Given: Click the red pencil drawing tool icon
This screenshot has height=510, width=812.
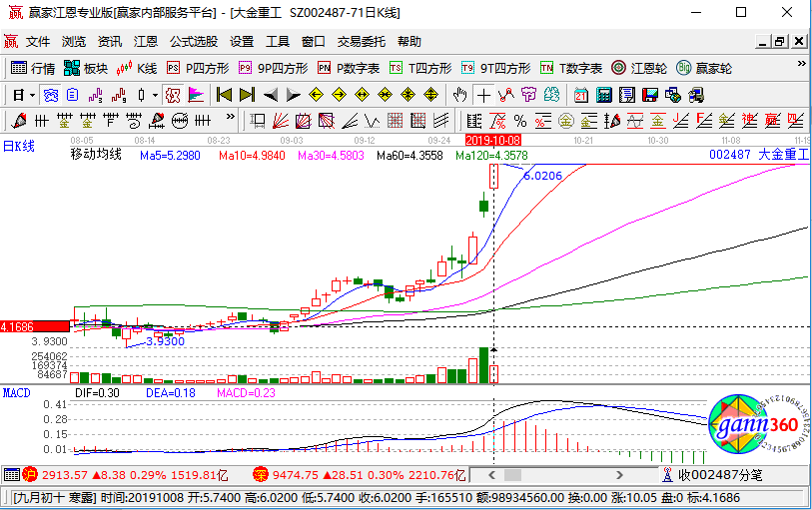Looking at the screenshot, I should [x=19, y=121].
